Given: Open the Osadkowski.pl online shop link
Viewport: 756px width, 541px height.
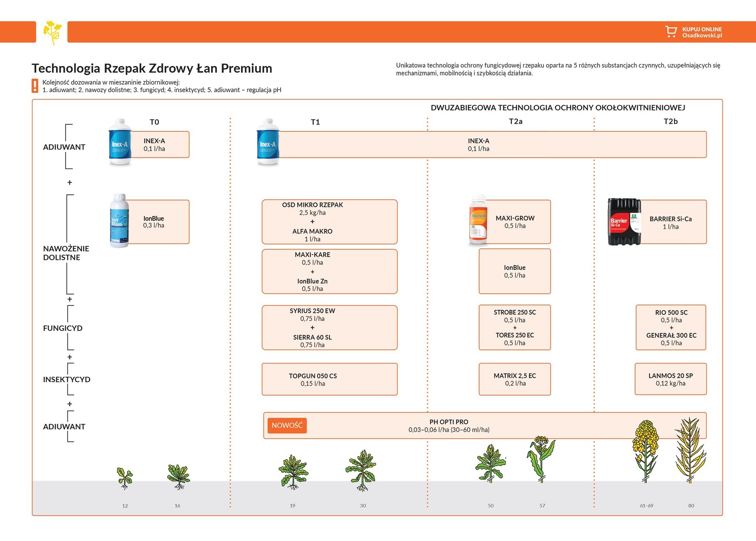Looking at the screenshot, I should point(702,32).
